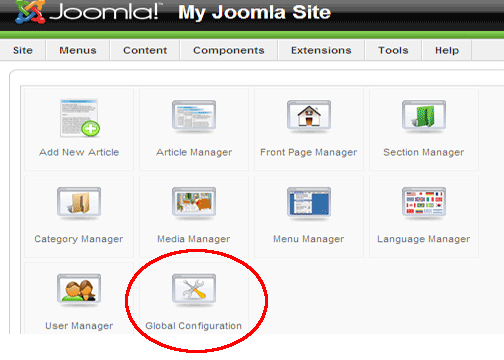Open the User Manager people icon
Viewport: 504px width, 360px height.
(79, 289)
